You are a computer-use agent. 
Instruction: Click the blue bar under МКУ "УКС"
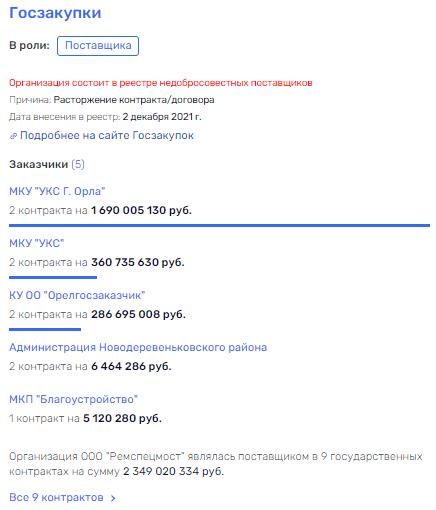[53, 277]
